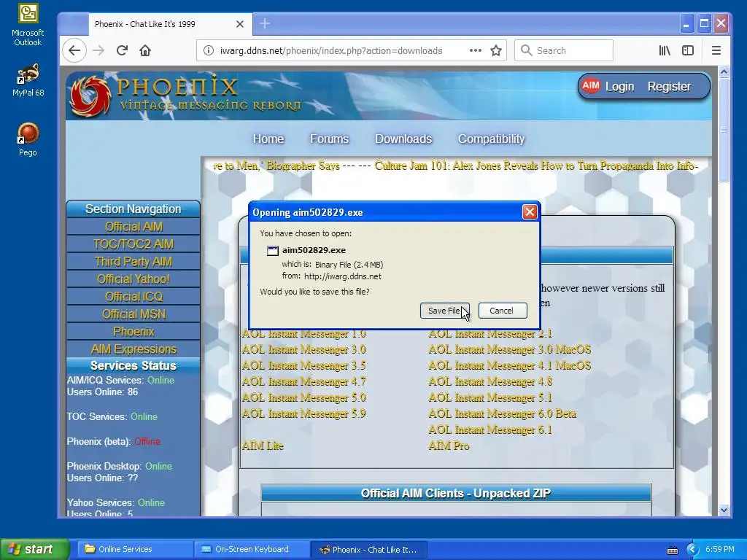Open AOL Instant Messenger 4.8 link
Screen dimensions: 747x560
pyautogui.click(x=490, y=381)
